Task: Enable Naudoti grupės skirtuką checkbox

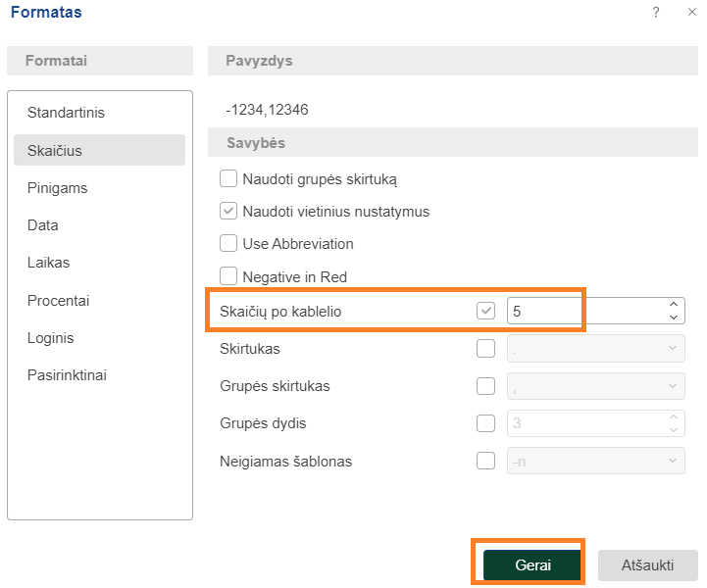Action: pyautogui.click(x=228, y=179)
